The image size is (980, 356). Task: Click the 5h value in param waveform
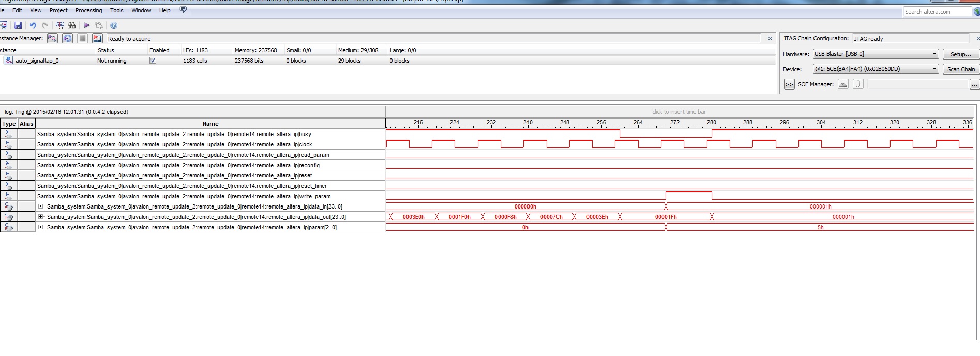pyautogui.click(x=820, y=227)
